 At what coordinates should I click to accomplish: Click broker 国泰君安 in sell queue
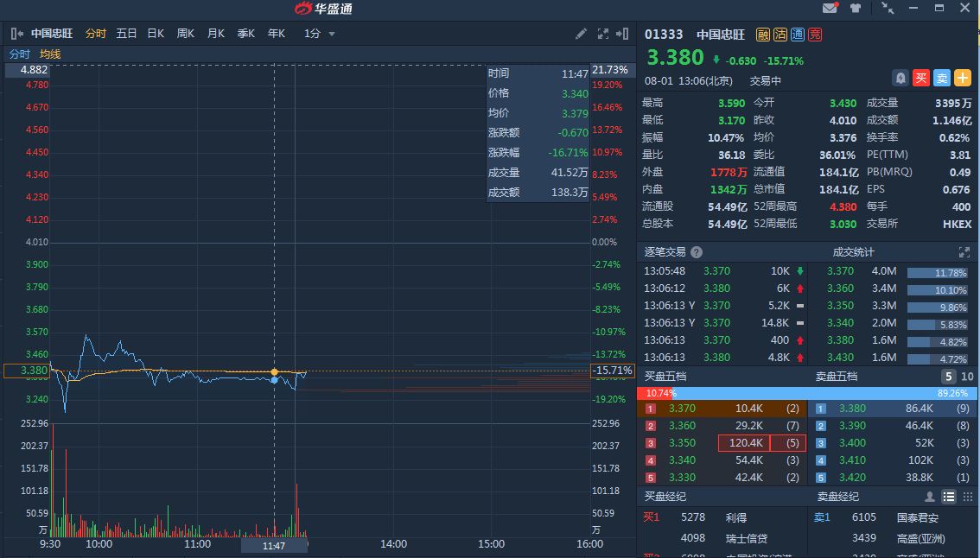tap(918, 517)
